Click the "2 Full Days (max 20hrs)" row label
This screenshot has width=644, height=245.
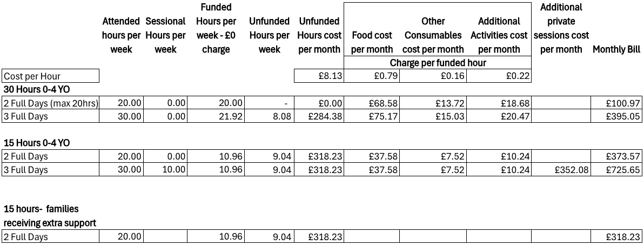(51, 103)
